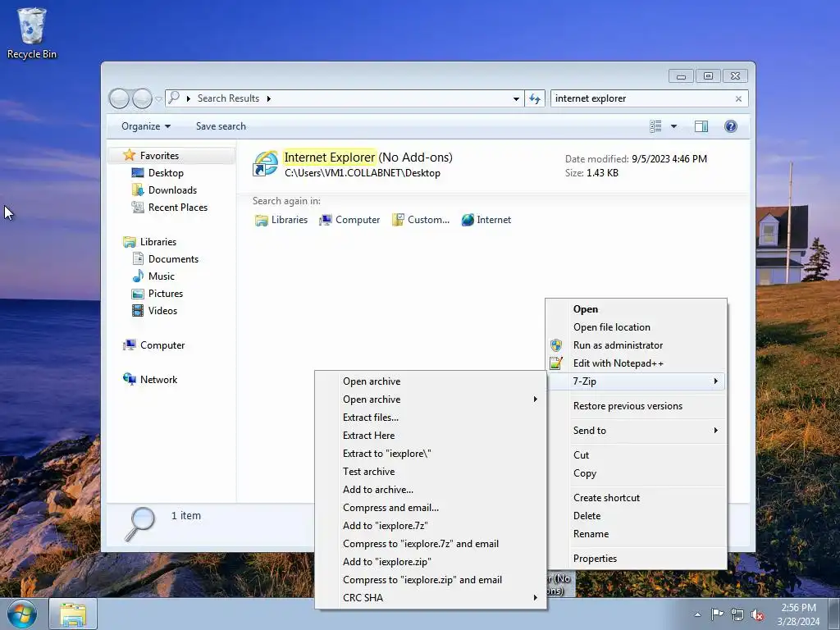Viewport: 840px width, 630px height.
Task: Click first Open archive in 7-Zip submenu
Action: point(431,381)
